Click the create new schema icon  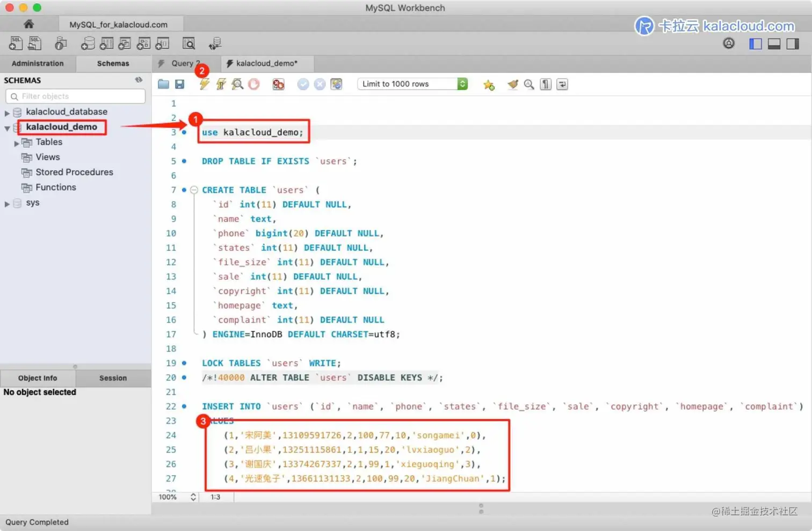(x=88, y=43)
